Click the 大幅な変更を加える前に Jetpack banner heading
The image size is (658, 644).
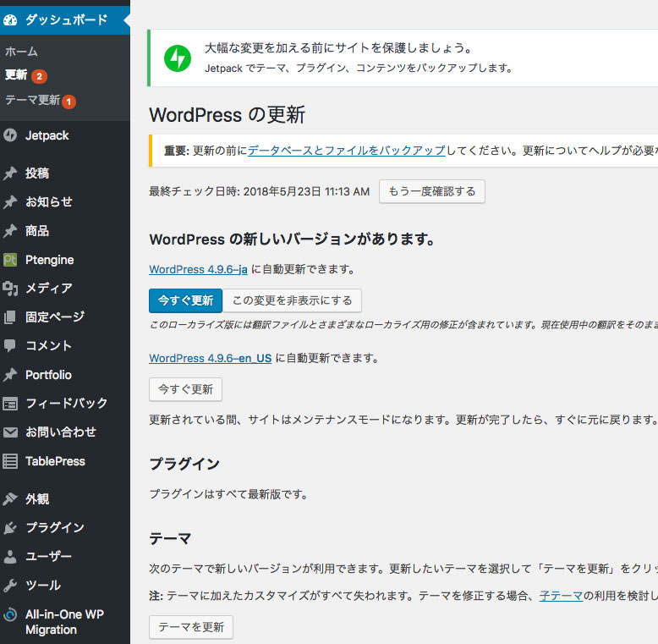[x=338, y=48]
